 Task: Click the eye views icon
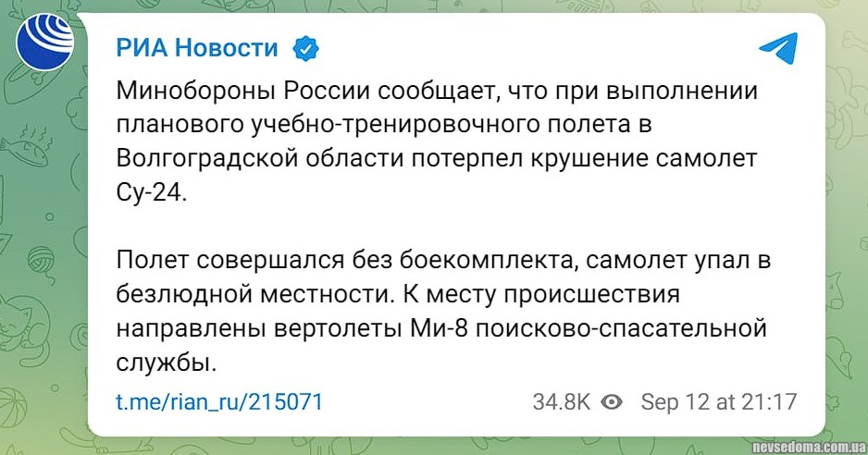click(611, 402)
